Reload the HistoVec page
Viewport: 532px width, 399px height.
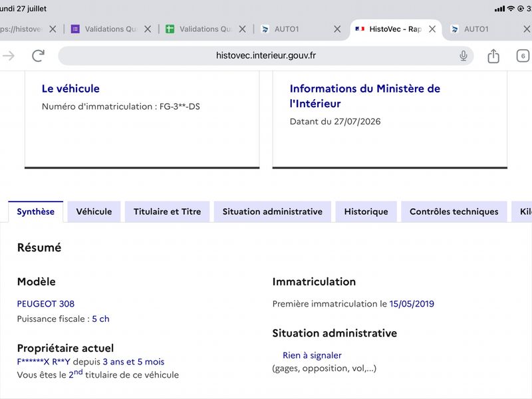(x=38, y=56)
